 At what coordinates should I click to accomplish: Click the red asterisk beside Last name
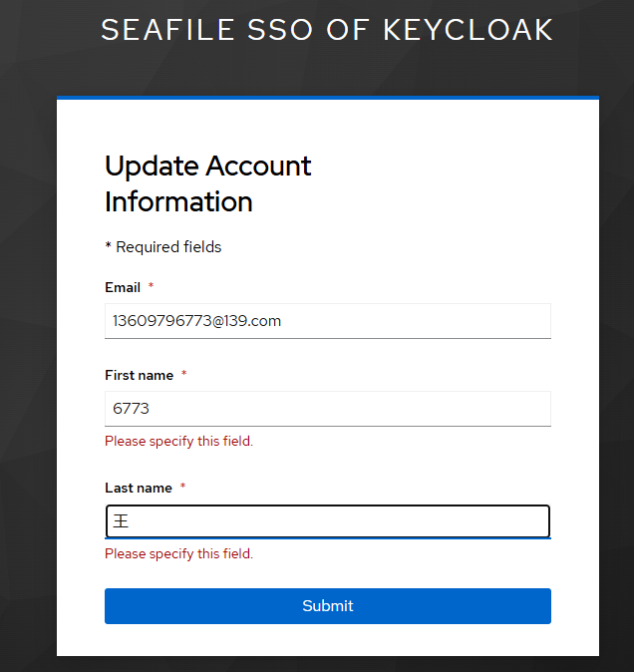pos(182,486)
